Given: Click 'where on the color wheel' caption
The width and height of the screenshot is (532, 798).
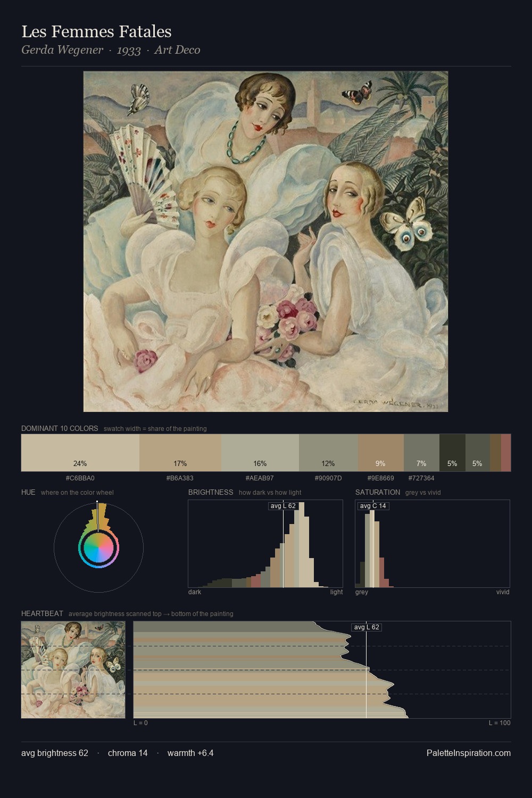Looking at the screenshot, I should pyautogui.click(x=77, y=493).
